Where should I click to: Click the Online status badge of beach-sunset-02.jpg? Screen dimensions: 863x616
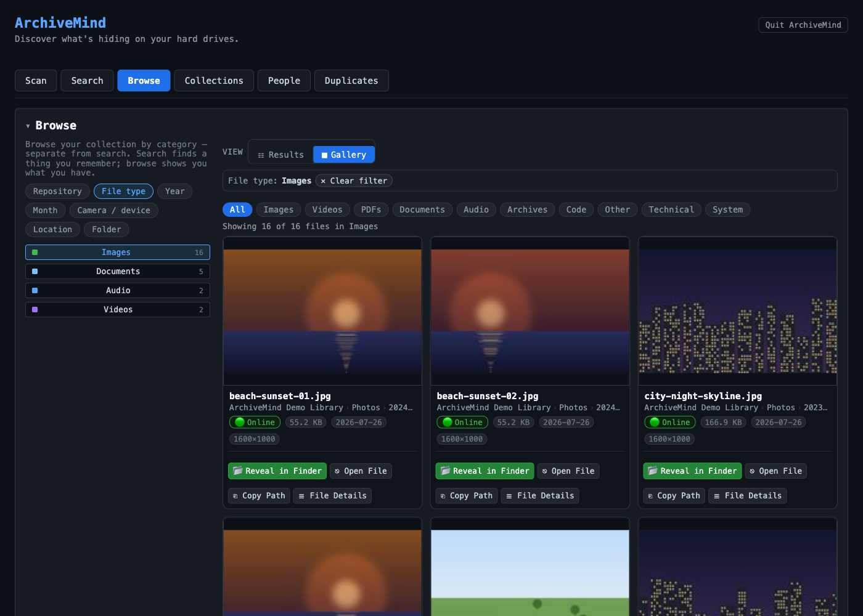point(462,423)
